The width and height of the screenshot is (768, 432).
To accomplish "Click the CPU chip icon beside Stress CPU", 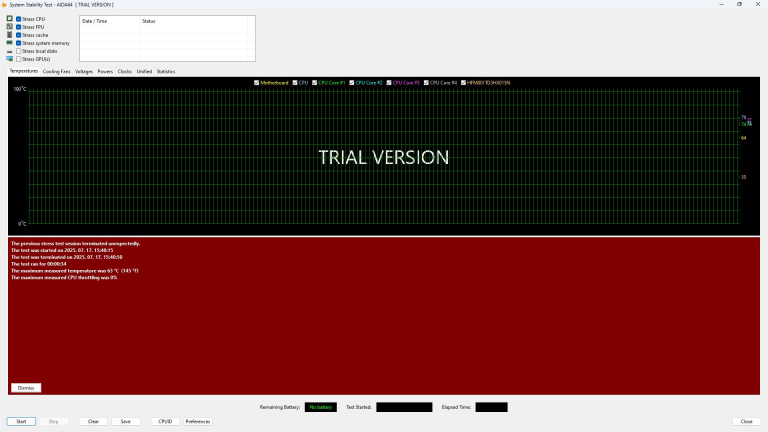I will click(9, 19).
